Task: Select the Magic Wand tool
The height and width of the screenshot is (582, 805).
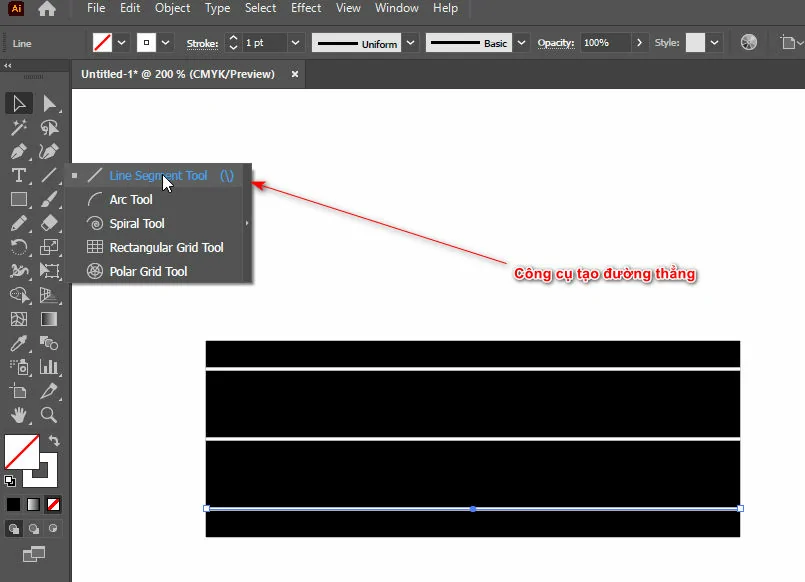Action: (x=19, y=128)
